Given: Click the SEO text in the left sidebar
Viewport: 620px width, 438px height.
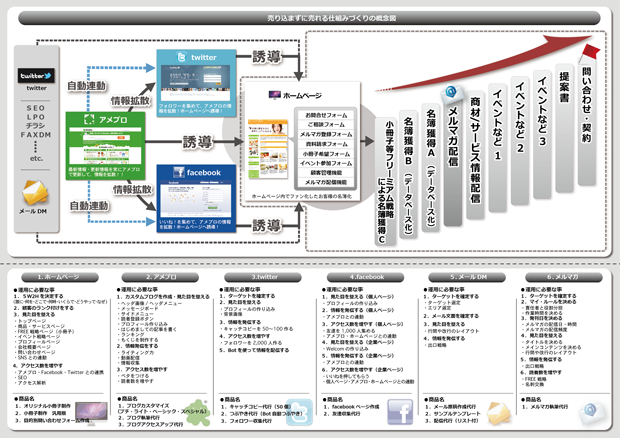Looking at the screenshot, I should 36,108.
